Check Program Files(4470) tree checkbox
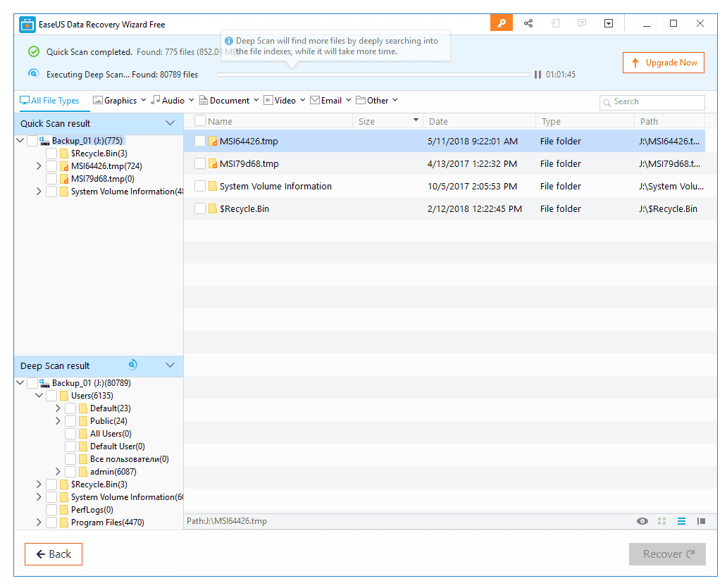The width and height of the screenshot is (727, 588). pos(51,523)
